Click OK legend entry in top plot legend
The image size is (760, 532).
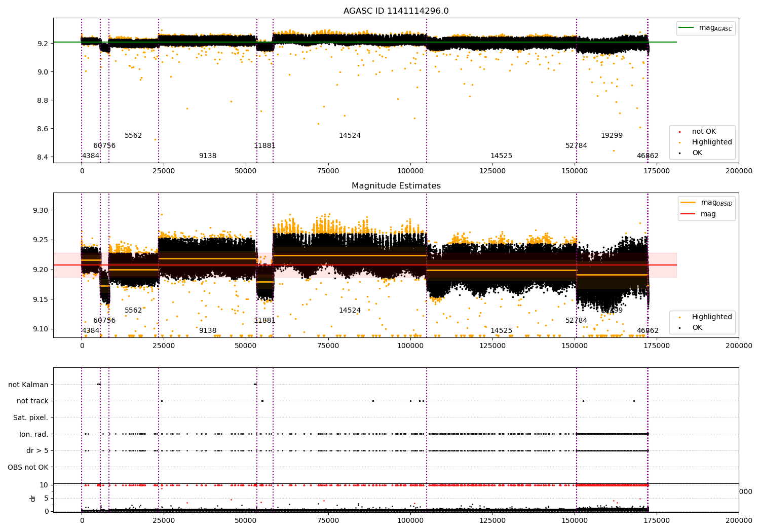[x=697, y=153]
